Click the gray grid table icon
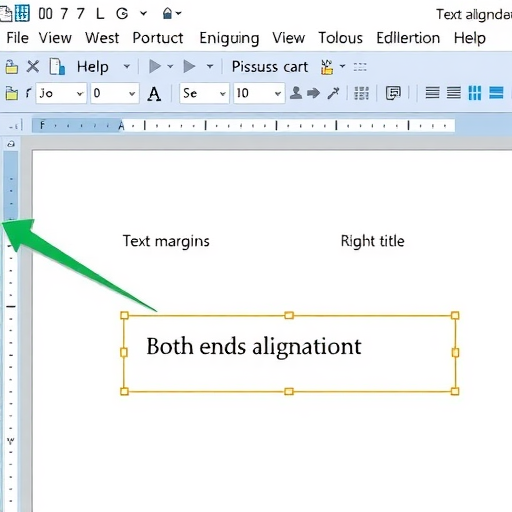 361,93
